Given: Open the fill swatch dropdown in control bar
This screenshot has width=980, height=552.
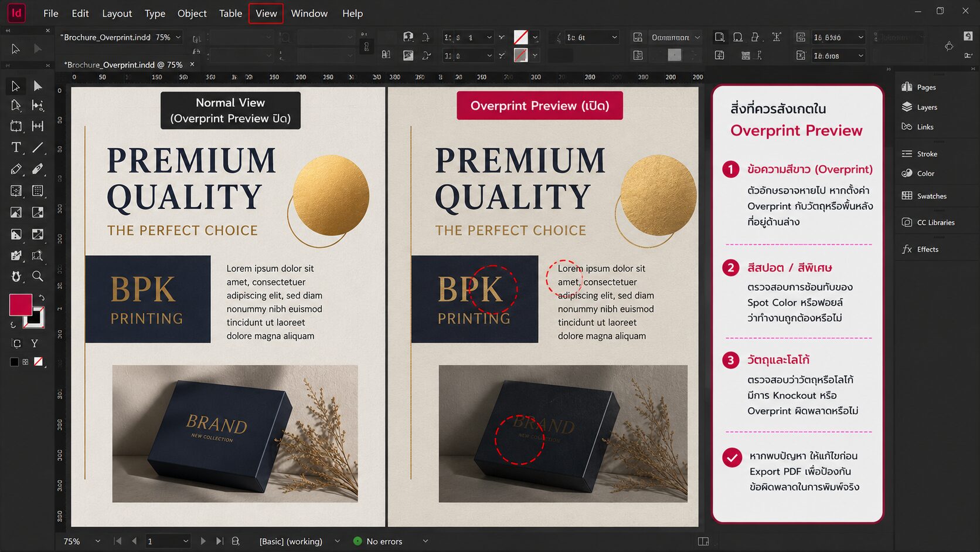Looking at the screenshot, I should coord(535,37).
